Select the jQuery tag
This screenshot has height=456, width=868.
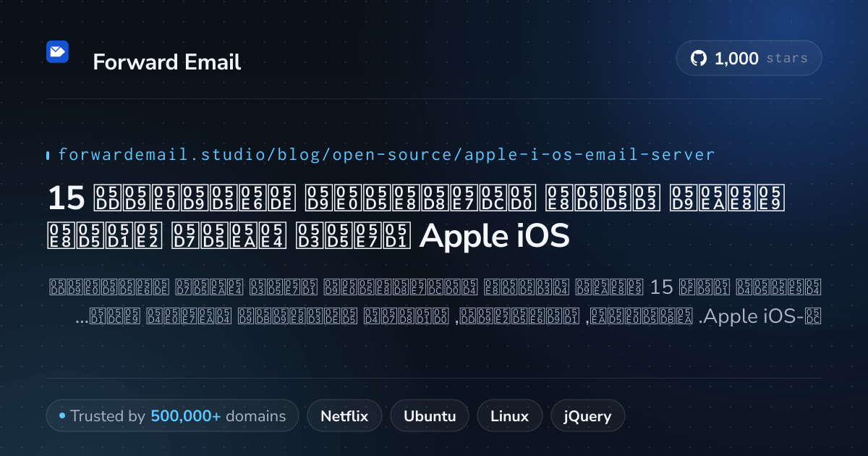click(x=588, y=416)
